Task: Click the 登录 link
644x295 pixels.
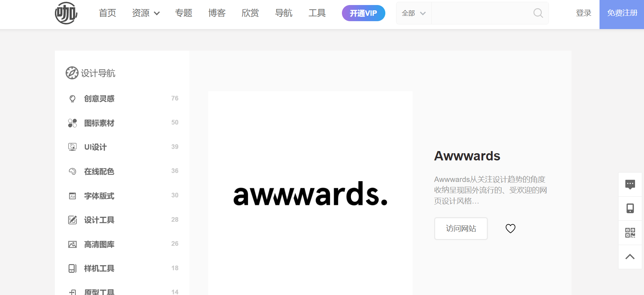Action: point(583,13)
